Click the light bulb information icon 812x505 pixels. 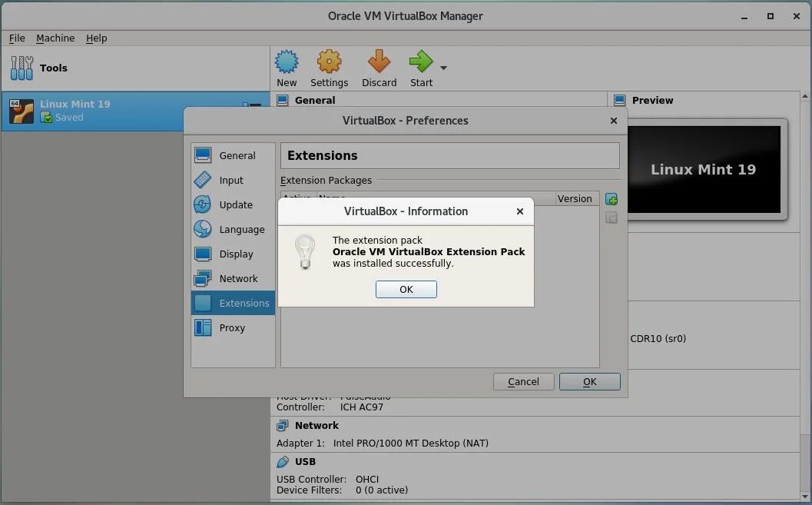pyautogui.click(x=305, y=252)
